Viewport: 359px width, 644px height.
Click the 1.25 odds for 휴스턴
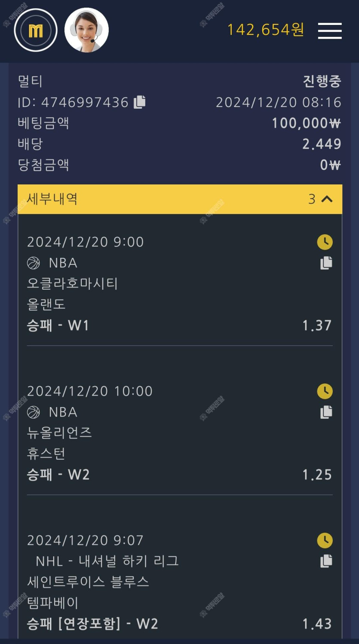[x=317, y=475]
